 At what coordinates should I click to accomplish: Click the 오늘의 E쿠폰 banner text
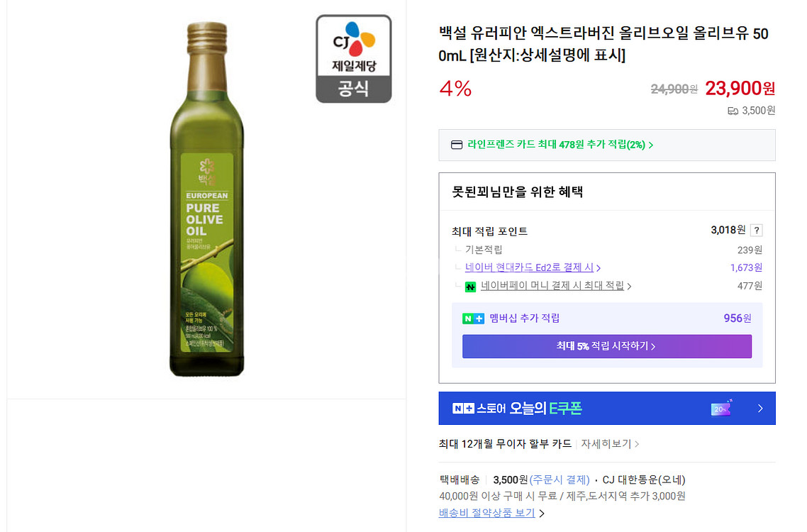[x=545, y=409]
